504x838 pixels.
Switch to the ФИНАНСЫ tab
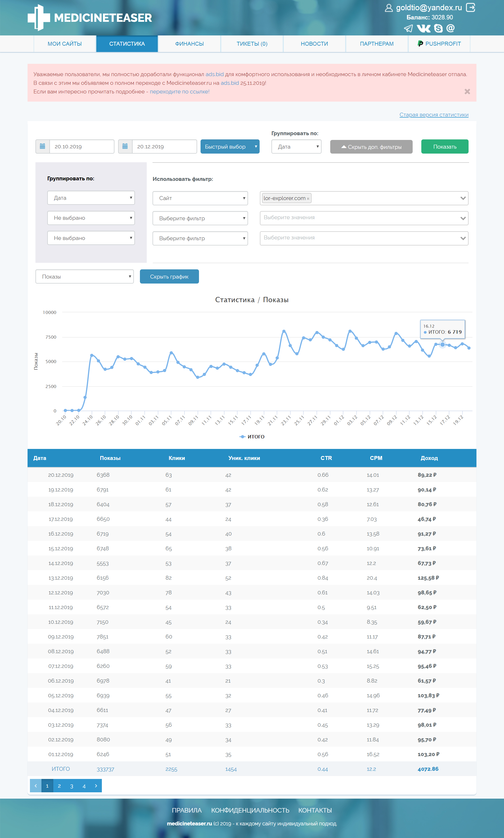pyautogui.click(x=189, y=44)
